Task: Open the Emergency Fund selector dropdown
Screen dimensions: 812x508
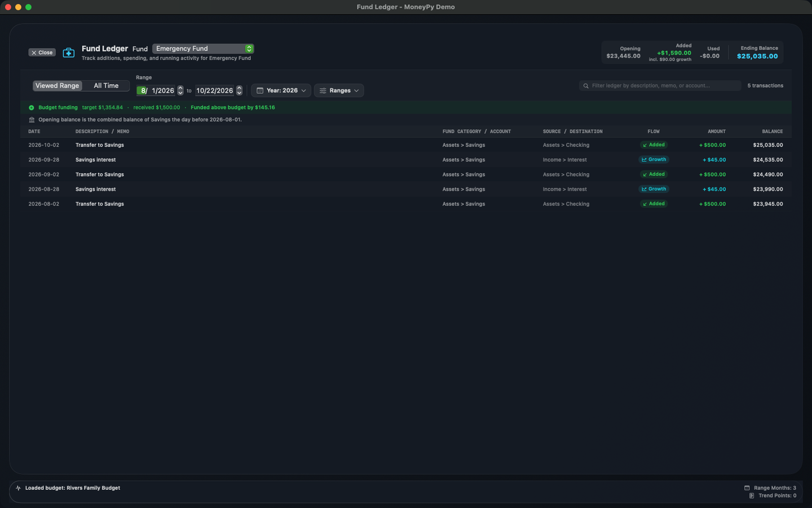Action: (203, 49)
